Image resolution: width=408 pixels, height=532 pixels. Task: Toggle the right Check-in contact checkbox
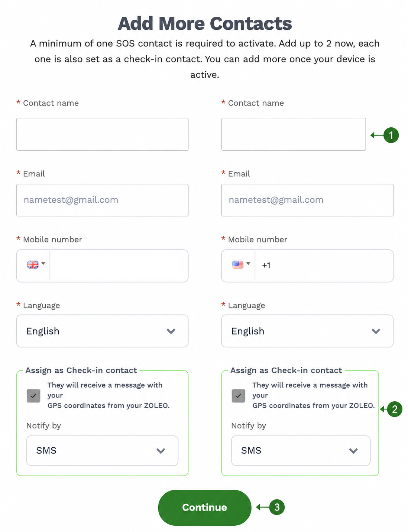pos(238,396)
